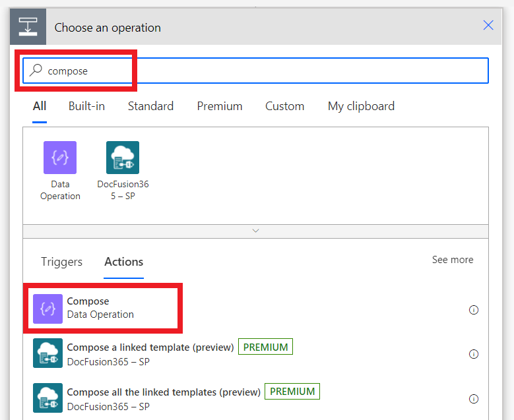514x420 pixels.
Task: Show info for Compose all the linked templates
Action: pyautogui.click(x=473, y=399)
